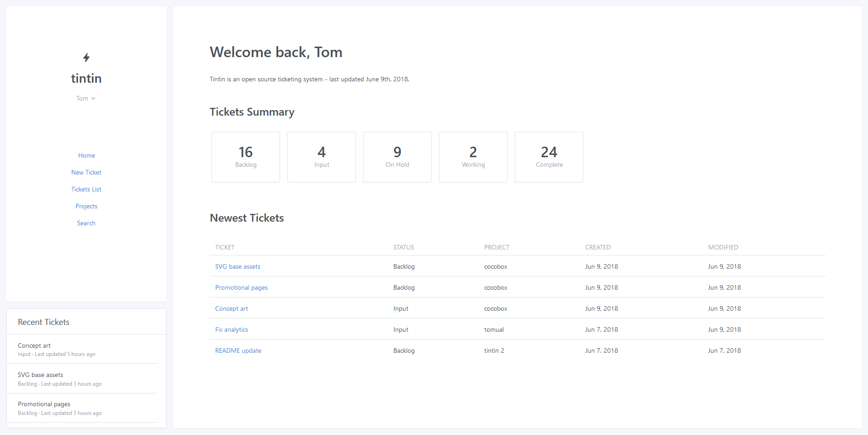
Task: Navigate to Tickets List
Action: (86, 189)
